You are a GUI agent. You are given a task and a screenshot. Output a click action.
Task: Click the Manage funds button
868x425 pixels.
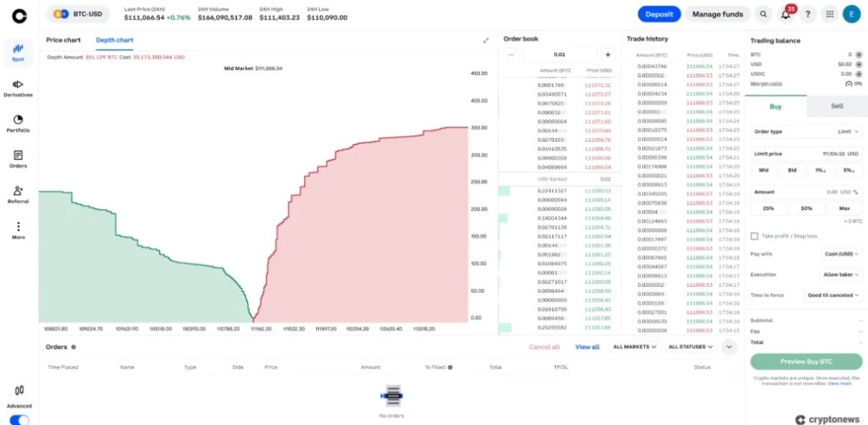(x=718, y=15)
